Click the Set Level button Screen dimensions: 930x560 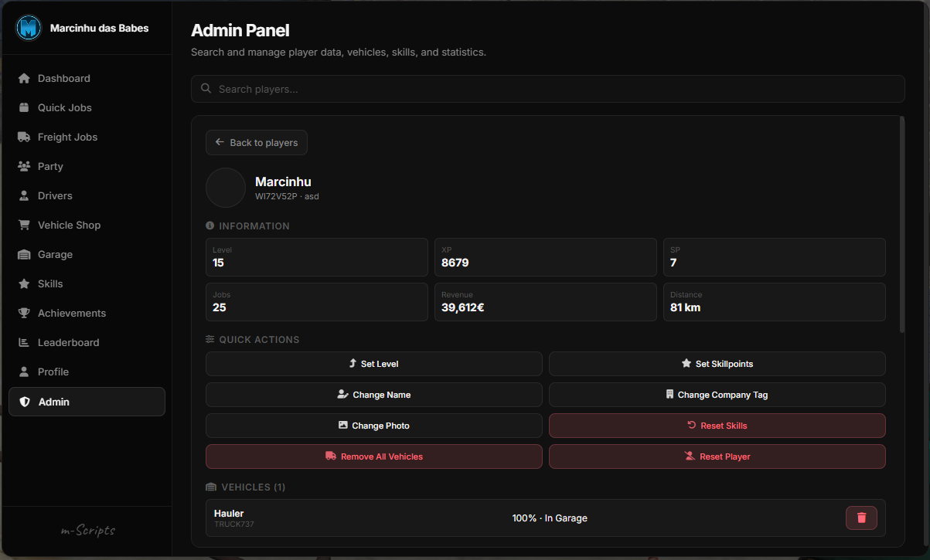tap(374, 364)
